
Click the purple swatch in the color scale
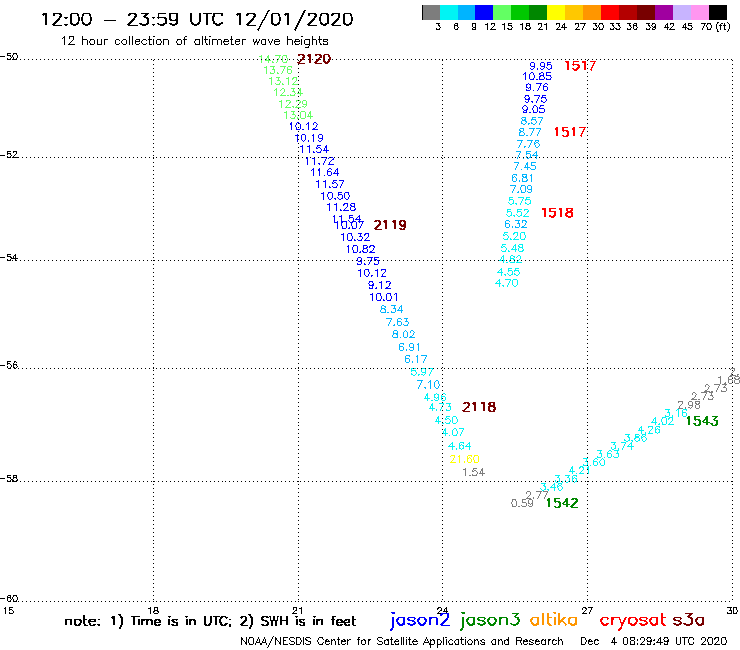pos(664,12)
